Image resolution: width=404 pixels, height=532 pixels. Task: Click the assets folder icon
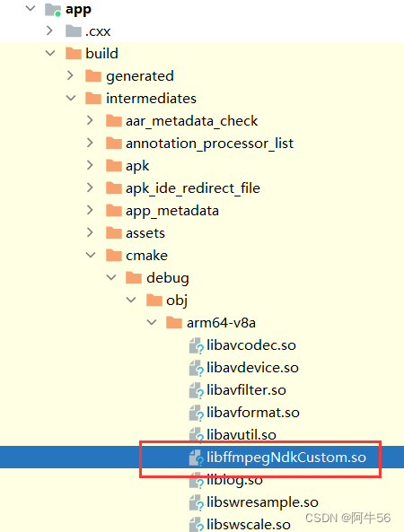click(x=114, y=232)
